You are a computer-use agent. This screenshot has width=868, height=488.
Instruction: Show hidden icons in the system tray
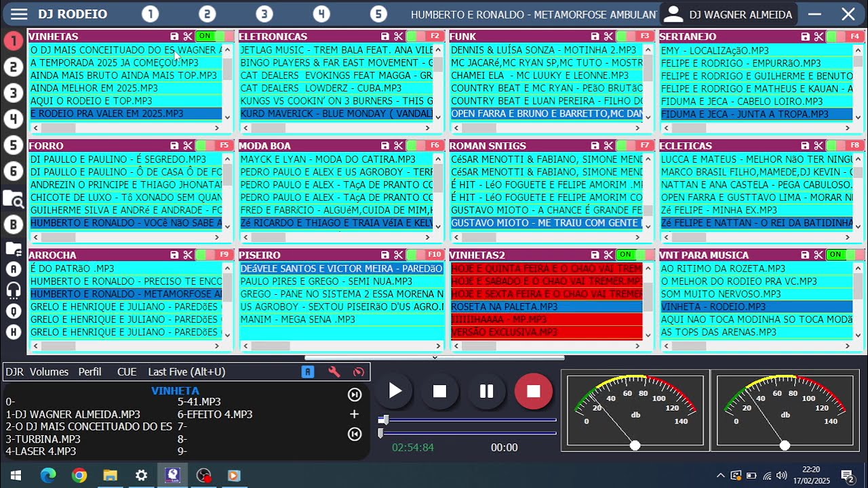720,475
